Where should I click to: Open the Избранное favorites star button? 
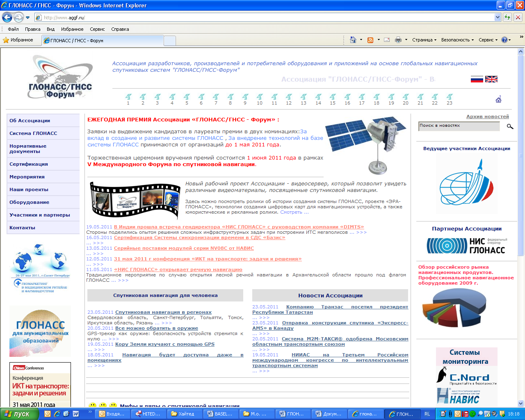click(18, 40)
